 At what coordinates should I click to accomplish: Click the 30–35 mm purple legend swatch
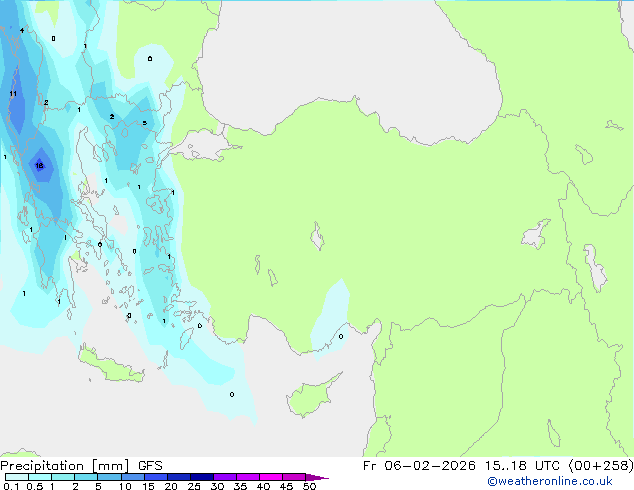[x=225, y=477]
